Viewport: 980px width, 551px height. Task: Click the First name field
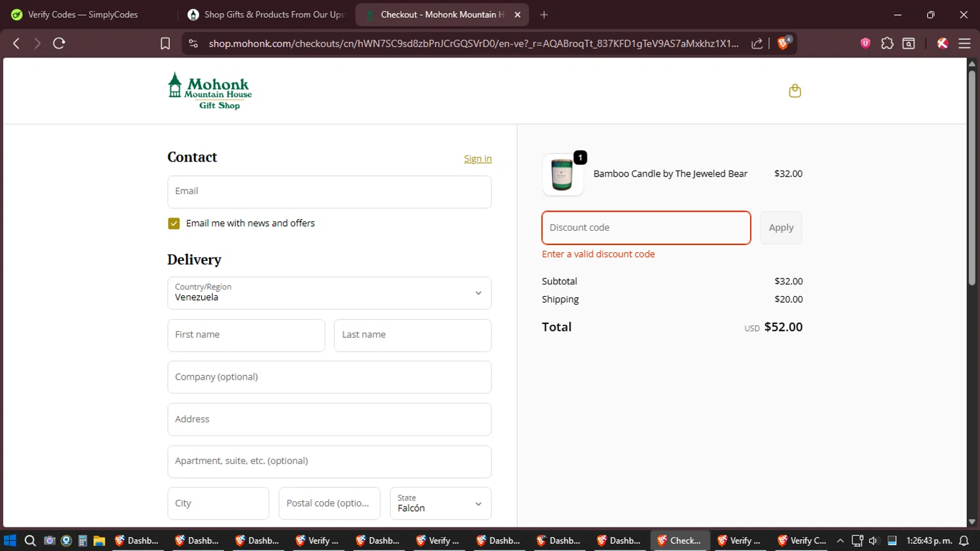pos(246,335)
